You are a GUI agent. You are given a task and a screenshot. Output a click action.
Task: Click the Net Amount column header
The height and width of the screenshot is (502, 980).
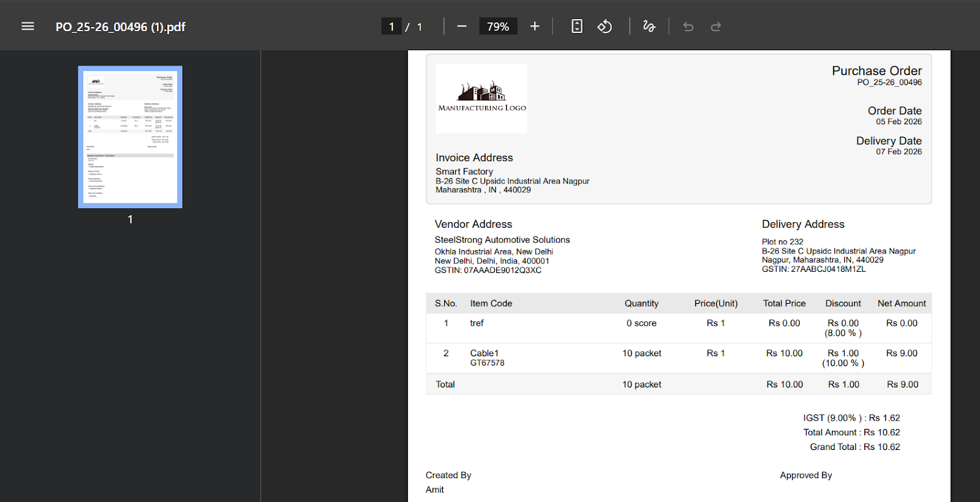901,304
